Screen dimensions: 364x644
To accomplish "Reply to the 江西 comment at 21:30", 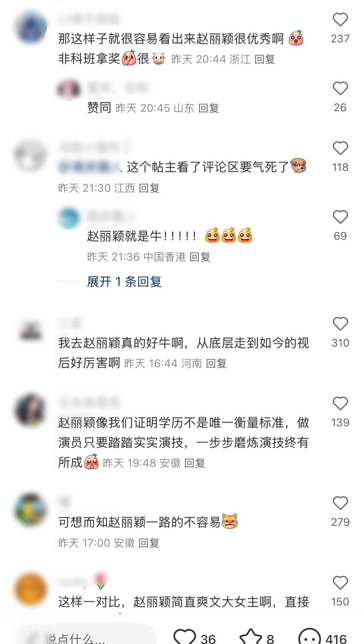I will (x=149, y=188).
